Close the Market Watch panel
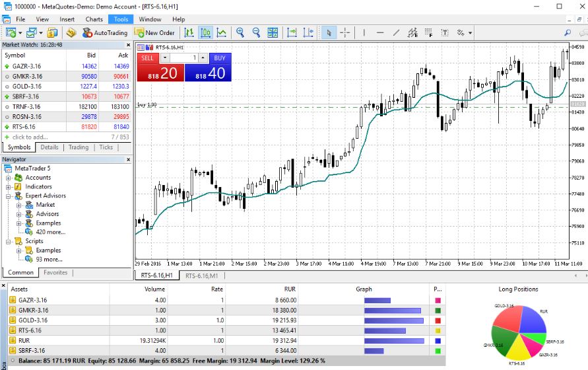Viewport: 588px width, 370px height. [x=128, y=45]
